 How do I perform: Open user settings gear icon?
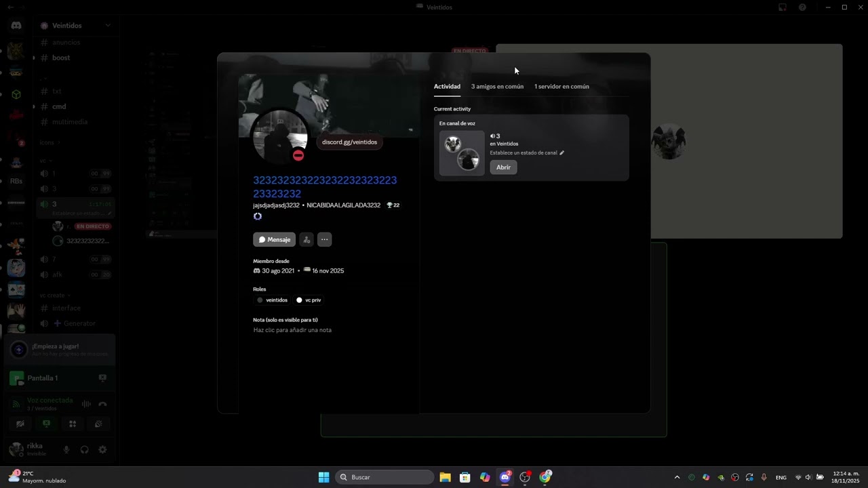point(102,449)
